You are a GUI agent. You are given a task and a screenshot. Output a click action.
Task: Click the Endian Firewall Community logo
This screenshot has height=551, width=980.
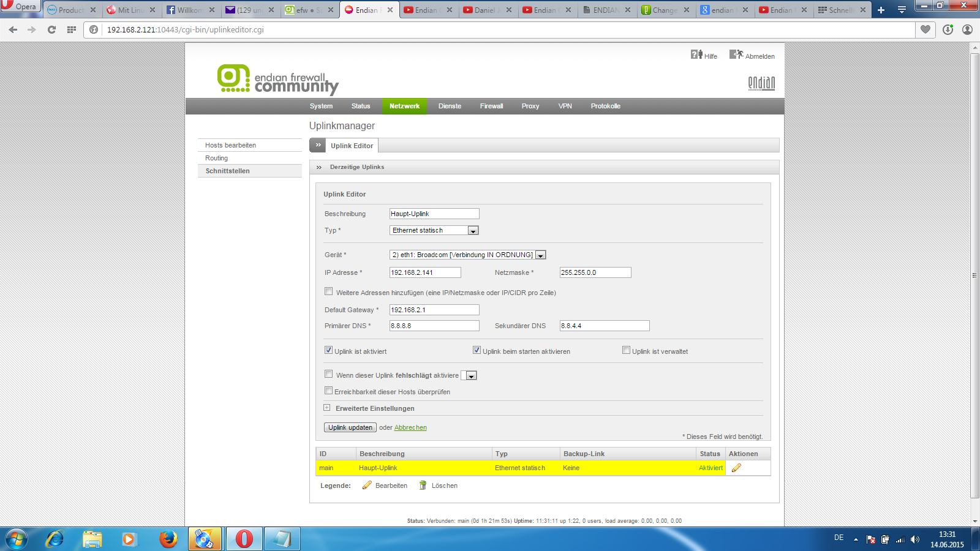[277, 80]
